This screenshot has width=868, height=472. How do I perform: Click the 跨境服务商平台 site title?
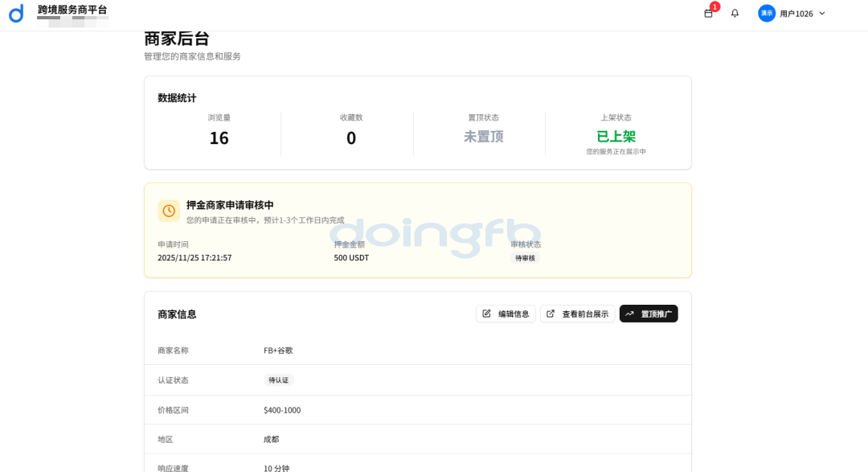click(72, 10)
